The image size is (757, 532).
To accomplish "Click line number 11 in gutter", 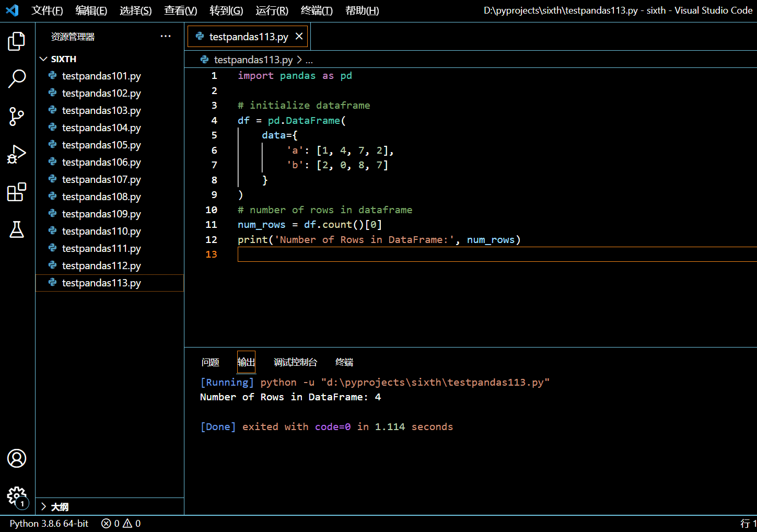I will tap(211, 224).
